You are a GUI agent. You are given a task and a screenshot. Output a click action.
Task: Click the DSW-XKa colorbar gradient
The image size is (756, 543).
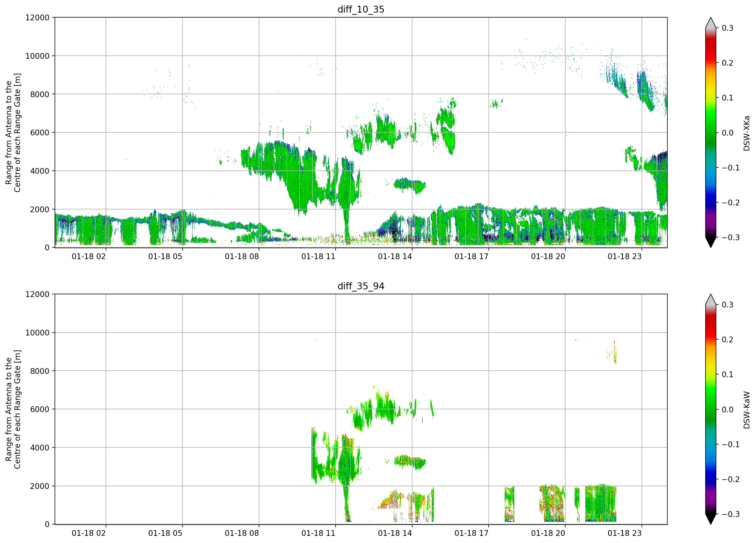(711, 132)
